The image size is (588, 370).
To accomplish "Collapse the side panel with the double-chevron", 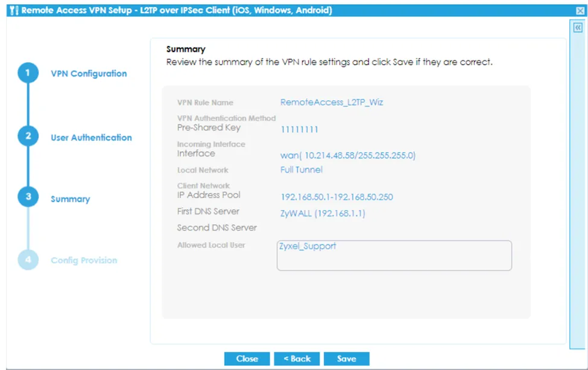I will [x=578, y=28].
